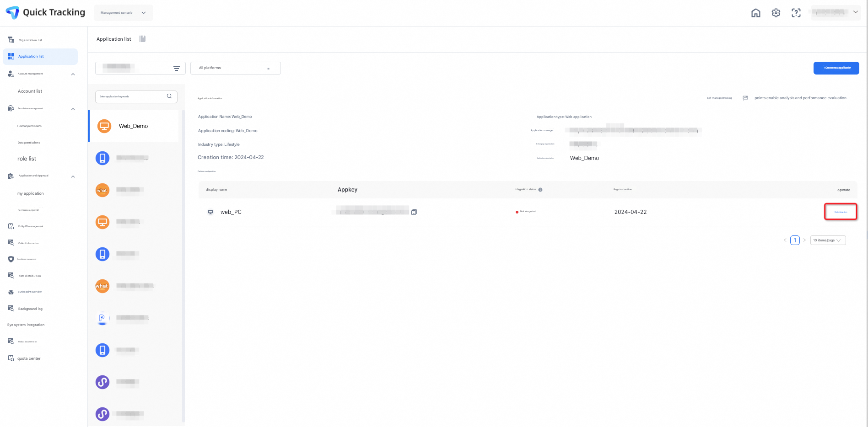Open the Management console dropdown
The height and width of the screenshot is (427, 868).
124,13
